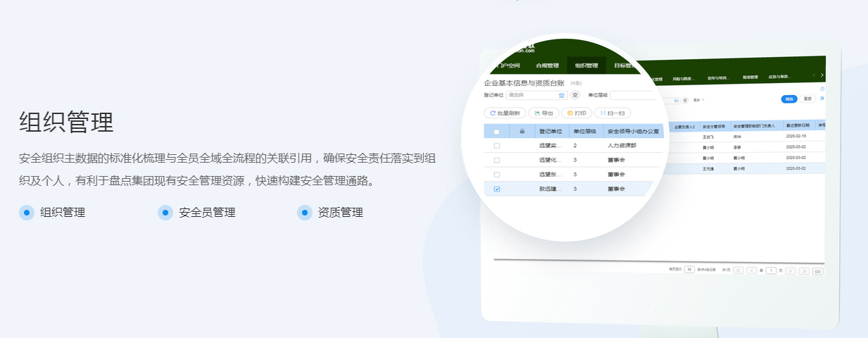Switch to 现场管理 tab
This screenshot has width=868, height=338.
coord(750,77)
